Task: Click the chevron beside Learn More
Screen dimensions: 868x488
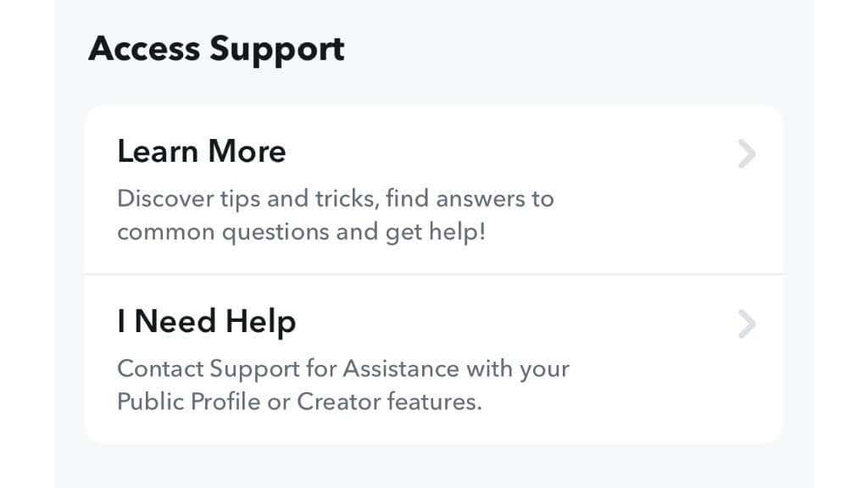Action: click(x=746, y=154)
